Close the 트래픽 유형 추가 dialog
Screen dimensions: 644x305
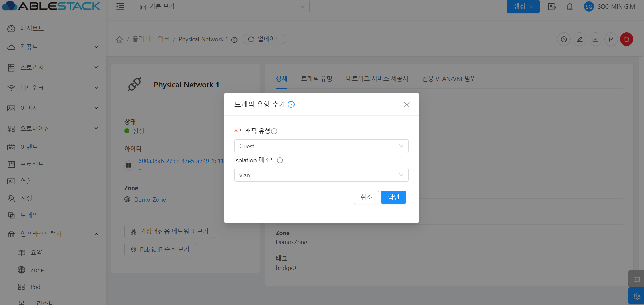tap(406, 105)
